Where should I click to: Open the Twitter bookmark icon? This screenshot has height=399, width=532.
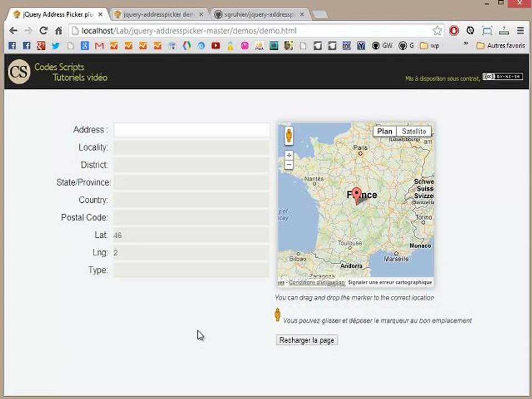55,45
